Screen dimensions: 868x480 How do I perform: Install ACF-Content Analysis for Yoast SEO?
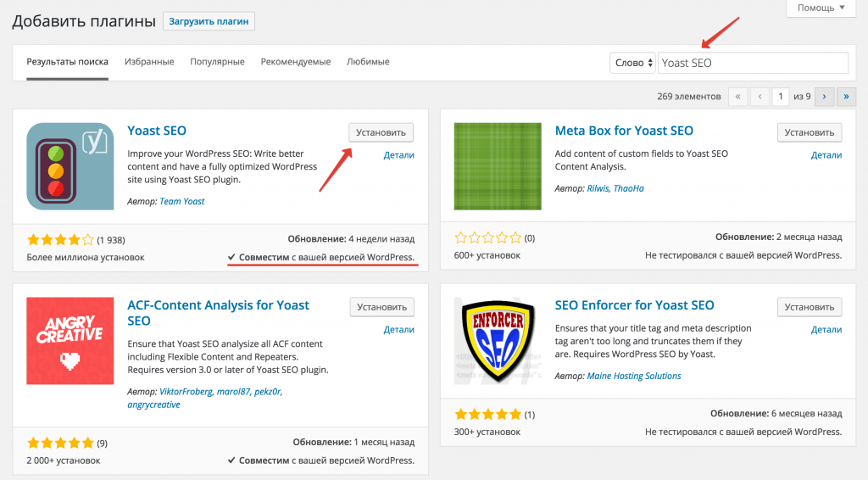(x=382, y=307)
